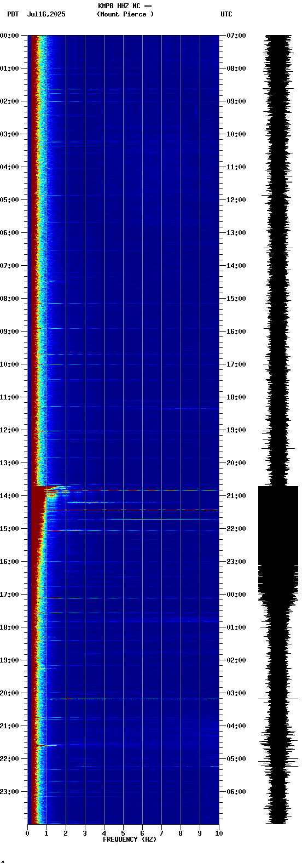Click the 'PDT' timezone label
The width and height of the screenshot is (302, 868).
[x=13, y=14]
